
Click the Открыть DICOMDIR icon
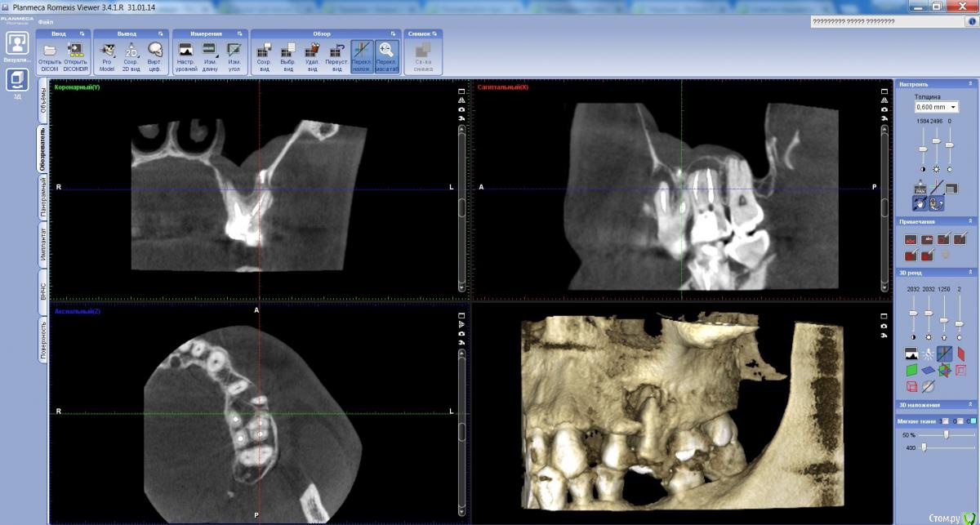coord(75,51)
